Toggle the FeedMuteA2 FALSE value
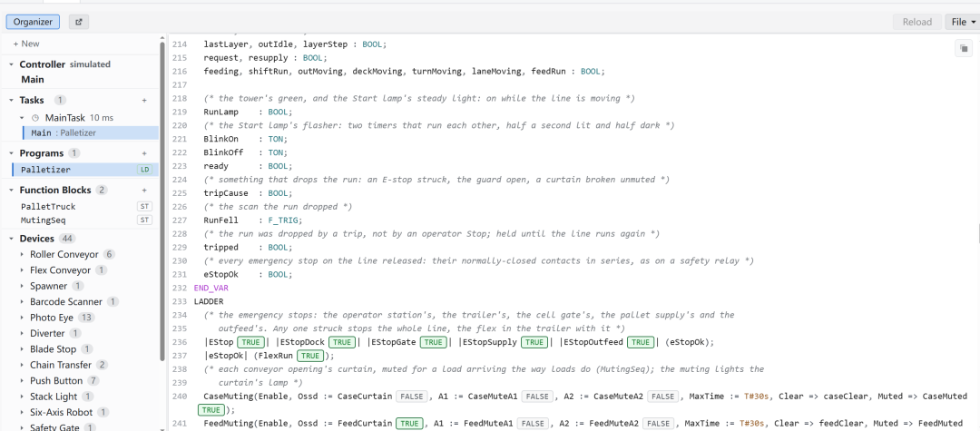Screen dimensions: 980x431 click(x=658, y=424)
